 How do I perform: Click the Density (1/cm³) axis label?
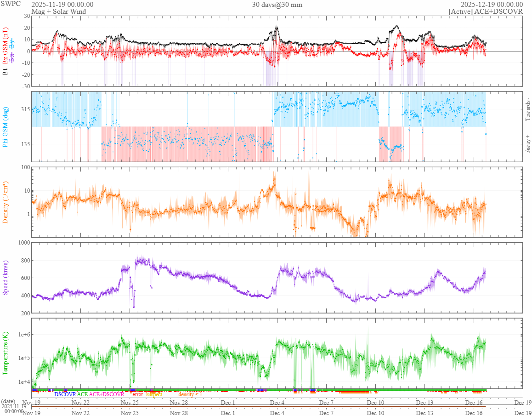click(6, 202)
